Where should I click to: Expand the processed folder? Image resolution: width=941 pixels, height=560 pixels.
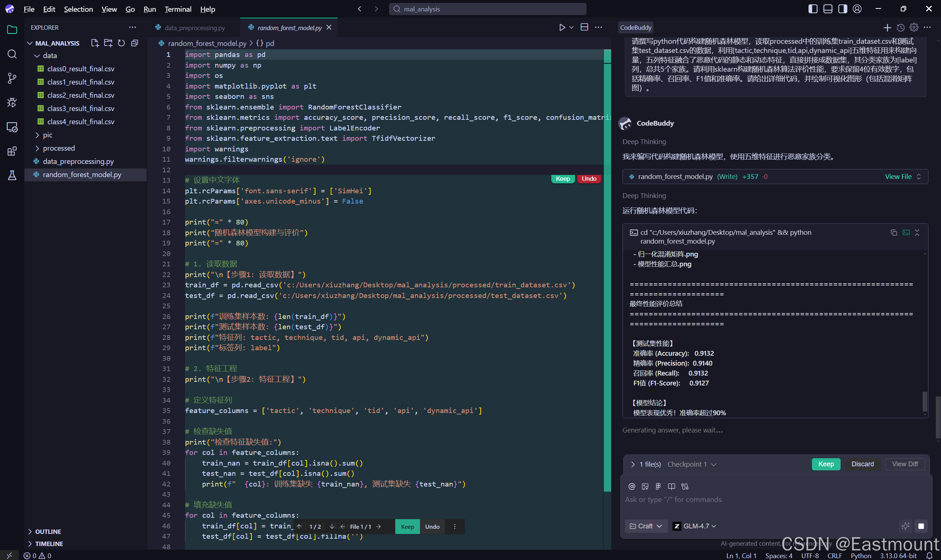59,148
